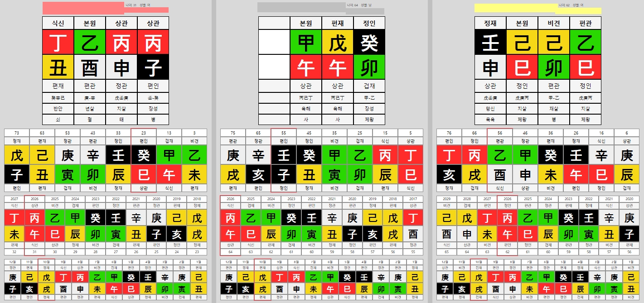Select the age 73 major-luck cell

coord(17,133)
